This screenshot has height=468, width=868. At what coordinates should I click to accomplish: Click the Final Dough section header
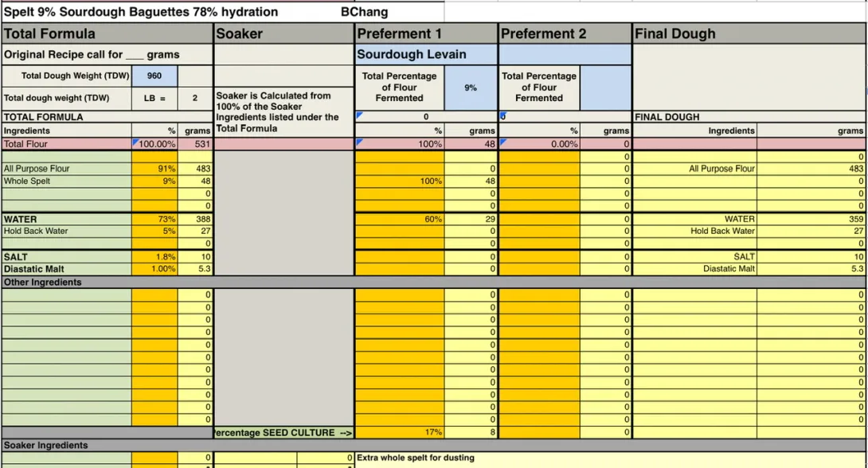[x=749, y=33]
